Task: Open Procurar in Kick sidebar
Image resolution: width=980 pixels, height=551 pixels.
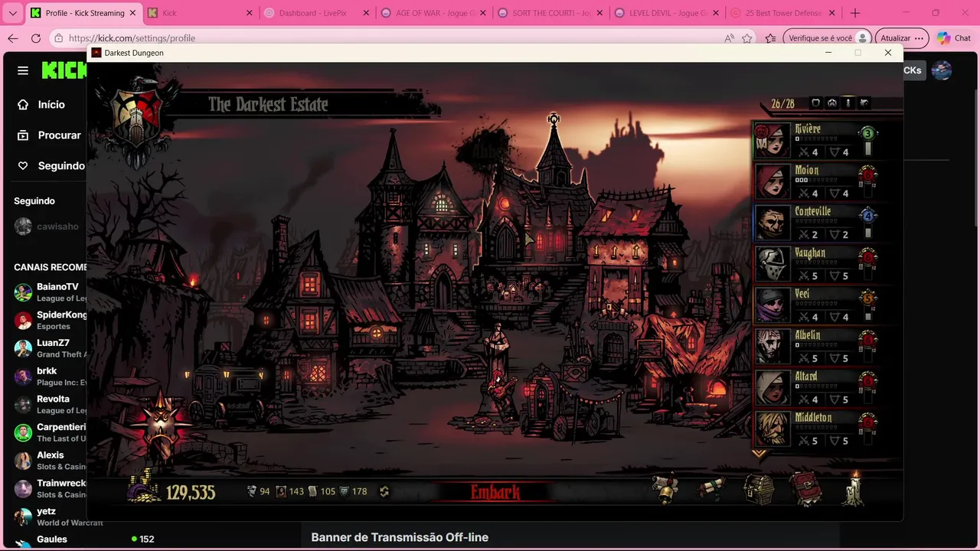Action: pos(49,135)
